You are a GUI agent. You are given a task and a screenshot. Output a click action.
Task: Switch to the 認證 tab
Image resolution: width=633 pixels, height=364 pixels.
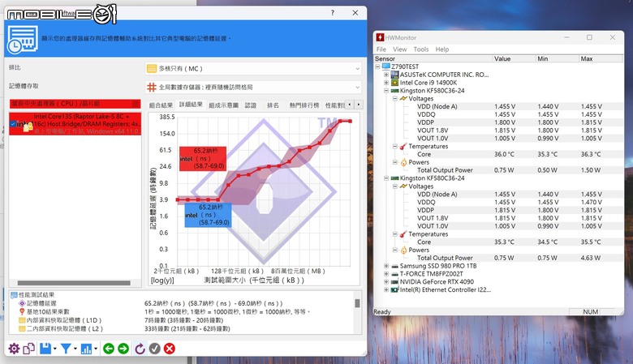[251, 105]
